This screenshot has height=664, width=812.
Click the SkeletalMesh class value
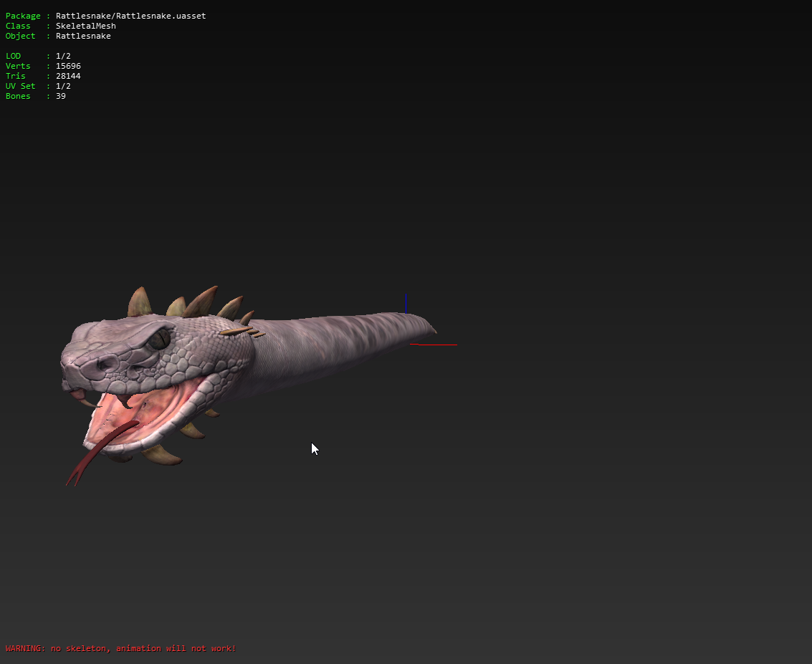point(85,26)
